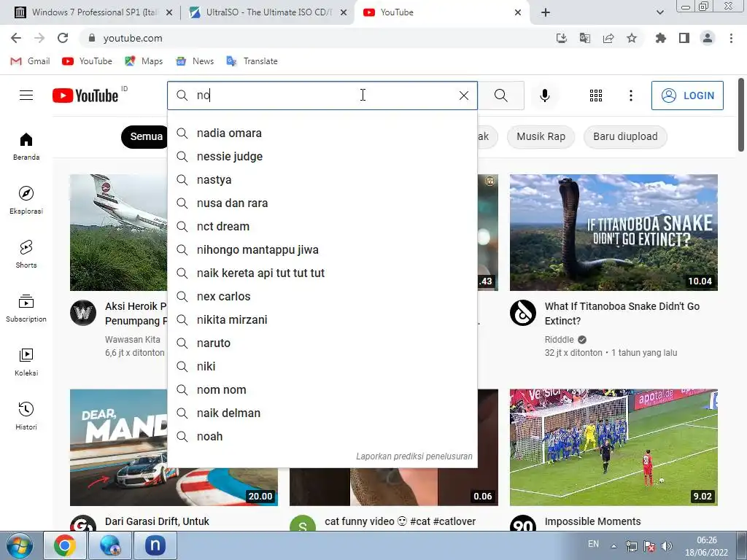Reload the page
The height and width of the screenshot is (560, 747).
pos(63,38)
